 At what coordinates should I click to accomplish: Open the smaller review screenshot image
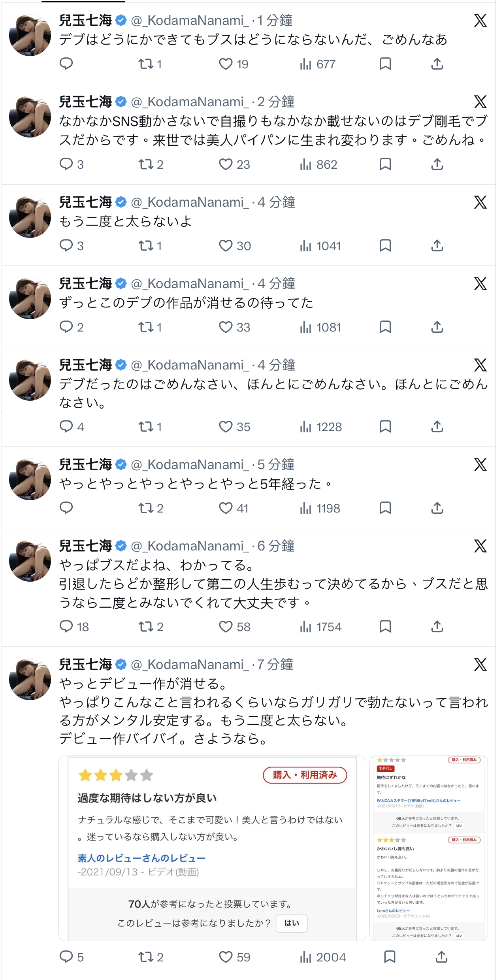pyautogui.click(x=429, y=848)
